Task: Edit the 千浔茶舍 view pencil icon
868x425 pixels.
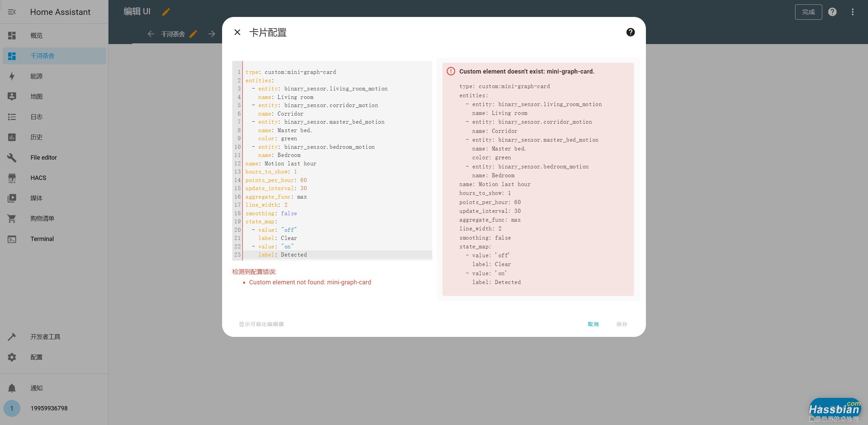Action: coord(193,34)
